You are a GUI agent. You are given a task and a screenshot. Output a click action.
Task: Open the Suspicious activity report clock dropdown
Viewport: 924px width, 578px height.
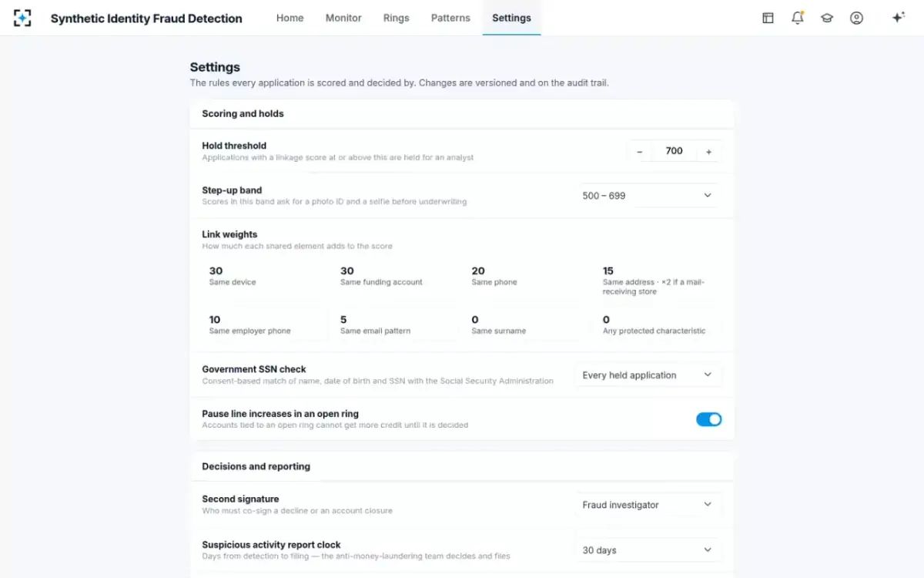pos(648,550)
